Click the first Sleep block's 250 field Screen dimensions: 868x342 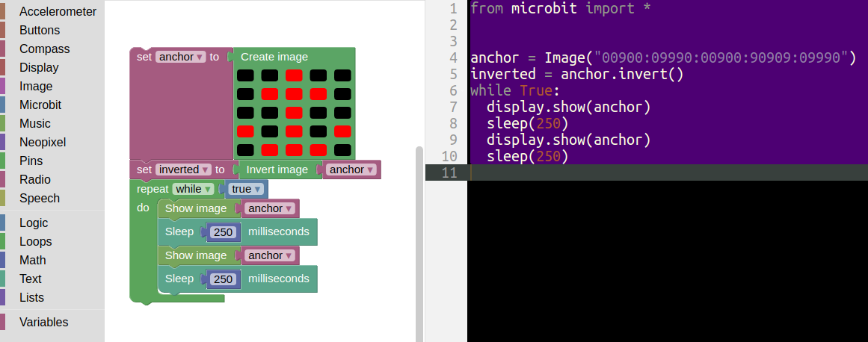point(223,232)
